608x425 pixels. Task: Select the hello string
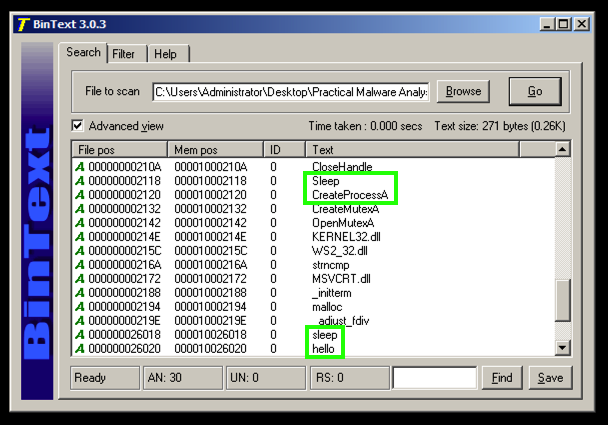(x=323, y=349)
